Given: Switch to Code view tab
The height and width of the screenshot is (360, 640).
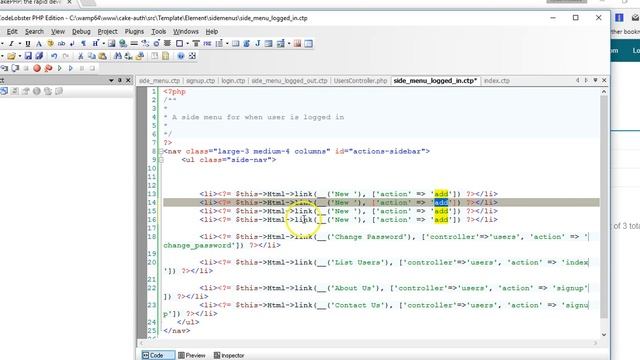Looking at the screenshot, I should click(157, 356).
